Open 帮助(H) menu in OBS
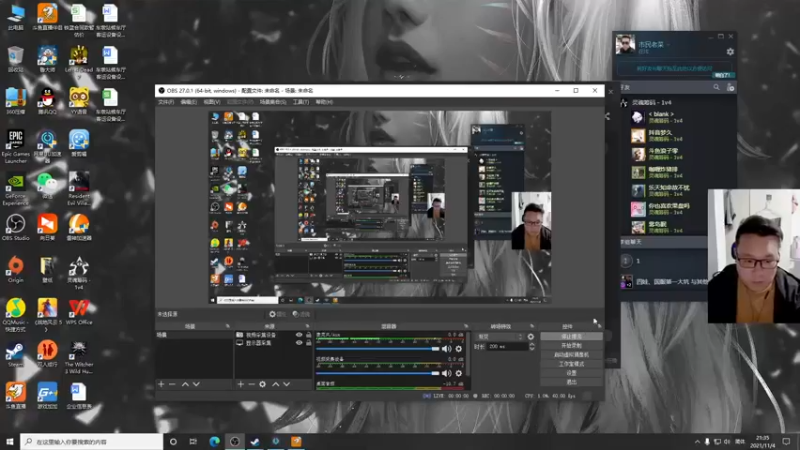Screen dimensions: 800x450 (x=324, y=102)
